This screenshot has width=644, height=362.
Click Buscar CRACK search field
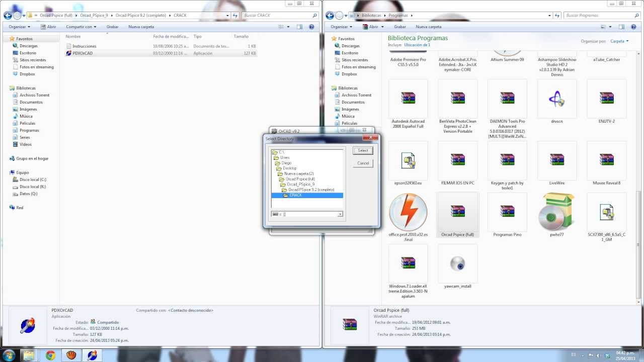(x=280, y=15)
